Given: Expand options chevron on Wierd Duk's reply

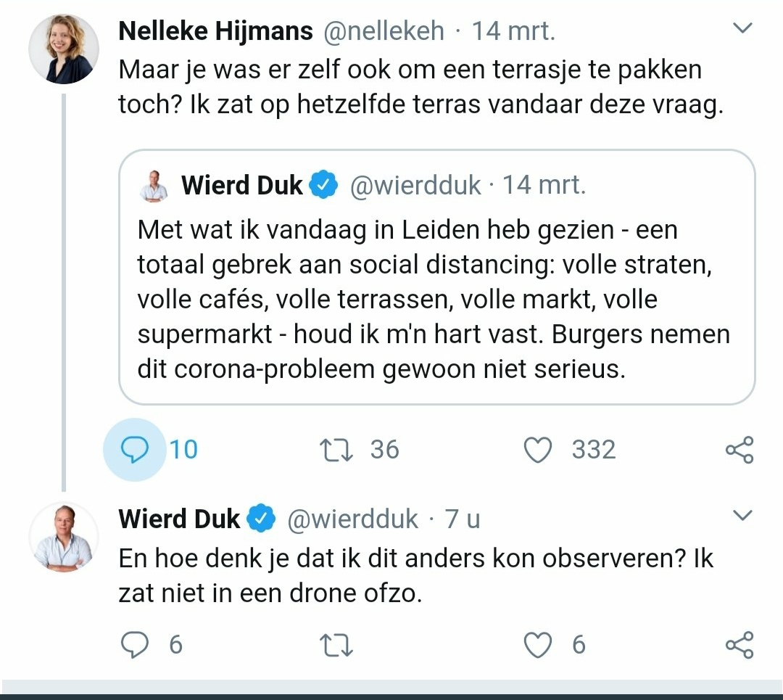Looking at the screenshot, I should [743, 516].
